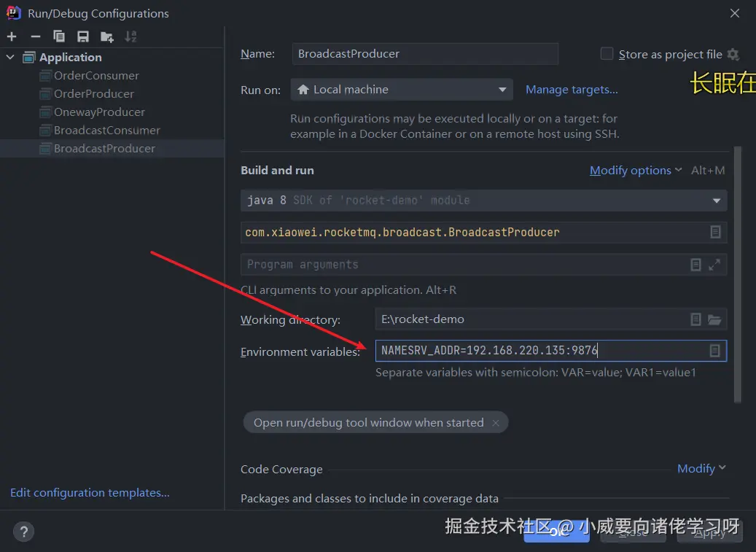The width and height of the screenshot is (756, 552).
Task: Select BroadcastConsumer configuration
Action: click(107, 131)
